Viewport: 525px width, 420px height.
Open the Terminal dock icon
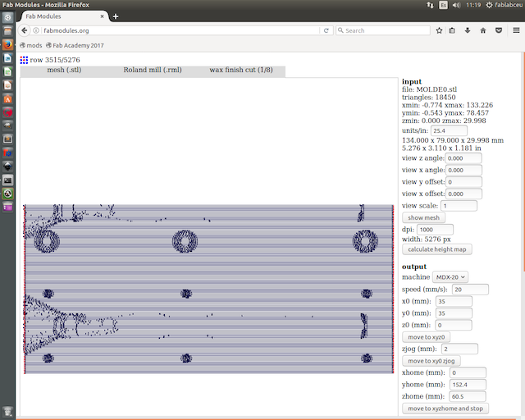tap(7, 180)
